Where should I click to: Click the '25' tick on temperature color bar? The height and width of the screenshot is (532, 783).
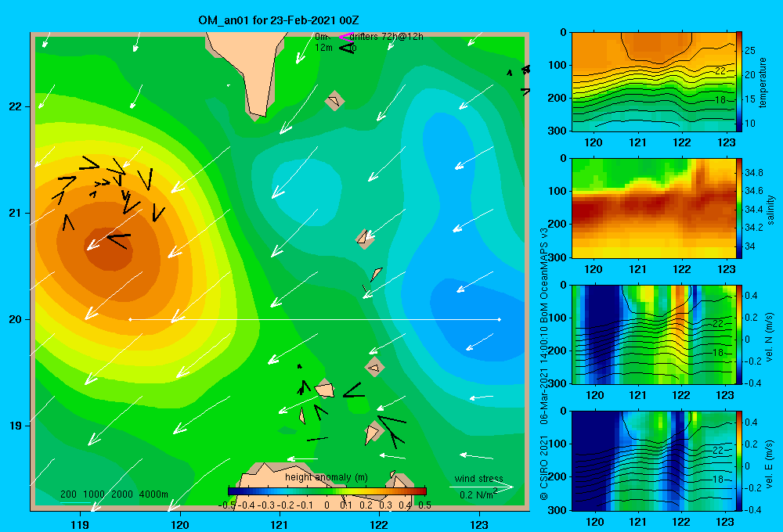pyautogui.click(x=750, y=51)
